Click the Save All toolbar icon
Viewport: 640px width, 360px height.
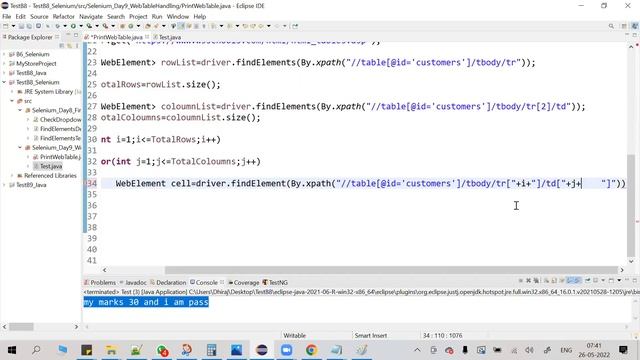pyautogui.click(x=29, y=26)
